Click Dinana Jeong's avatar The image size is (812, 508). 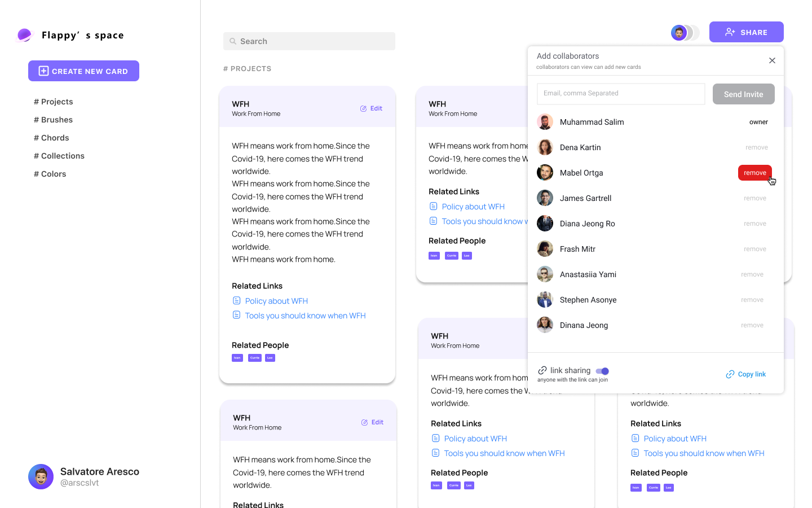(545, 325)
